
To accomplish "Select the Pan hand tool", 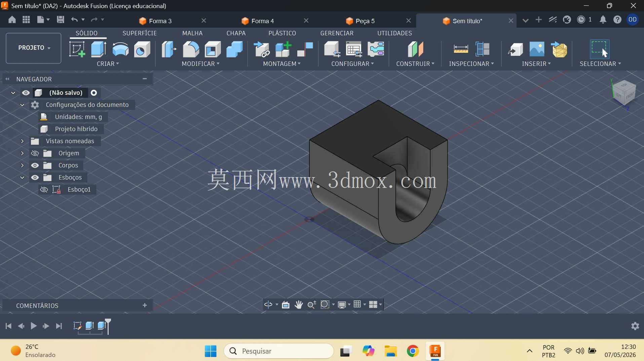I will (x=299, y=305).
